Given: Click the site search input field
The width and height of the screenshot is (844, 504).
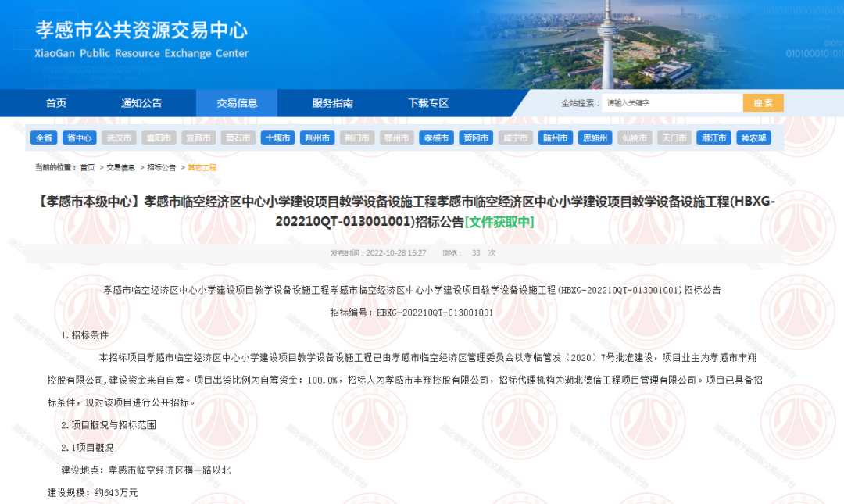Looking at the screenshot, I should 672,103.
